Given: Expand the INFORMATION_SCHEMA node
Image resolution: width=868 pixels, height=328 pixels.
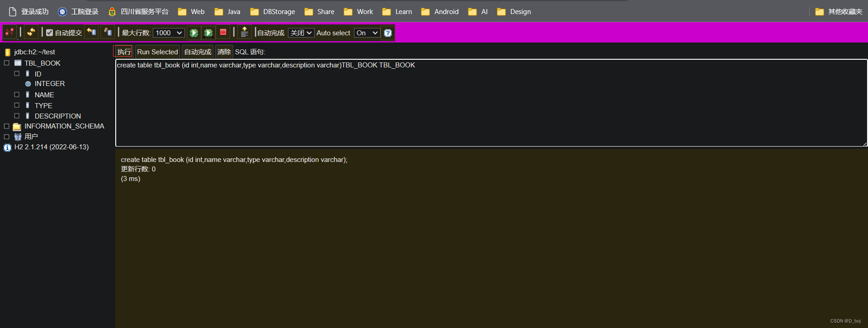Looking at the screenshot, I should (6, 126).
